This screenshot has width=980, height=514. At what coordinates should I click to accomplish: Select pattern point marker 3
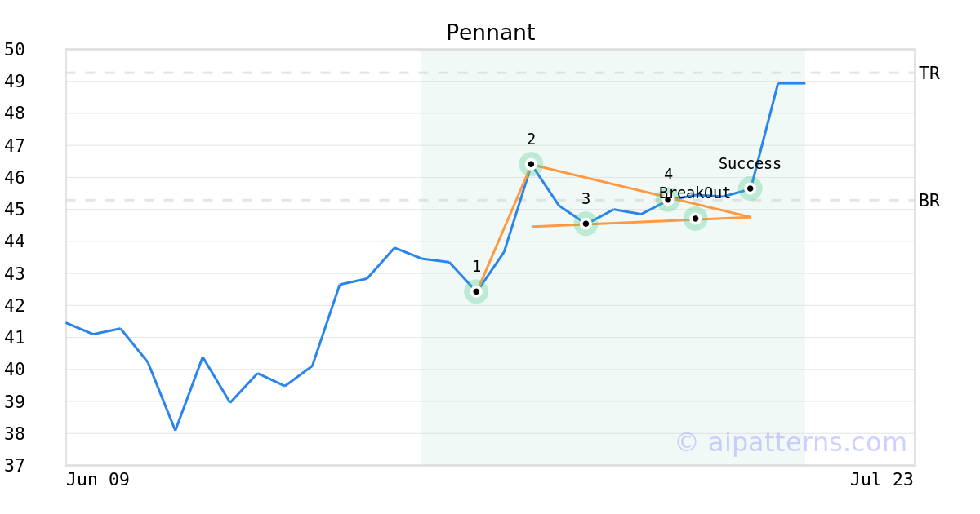click(x=586, y=224)
